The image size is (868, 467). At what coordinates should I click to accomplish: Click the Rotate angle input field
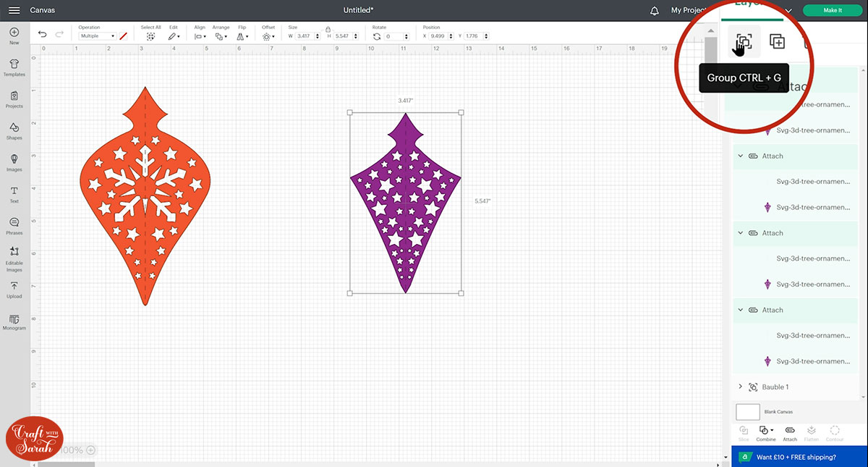396,36
